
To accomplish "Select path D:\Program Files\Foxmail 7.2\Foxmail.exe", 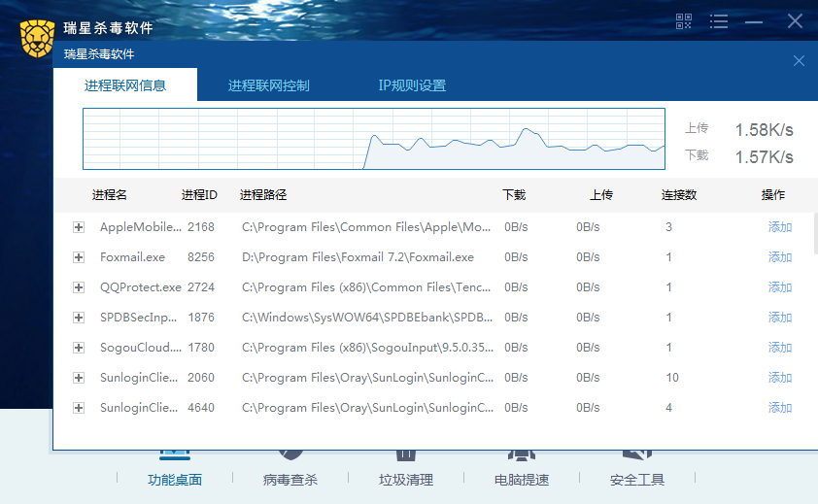I will pyautogui.click(x=358, y=257).
